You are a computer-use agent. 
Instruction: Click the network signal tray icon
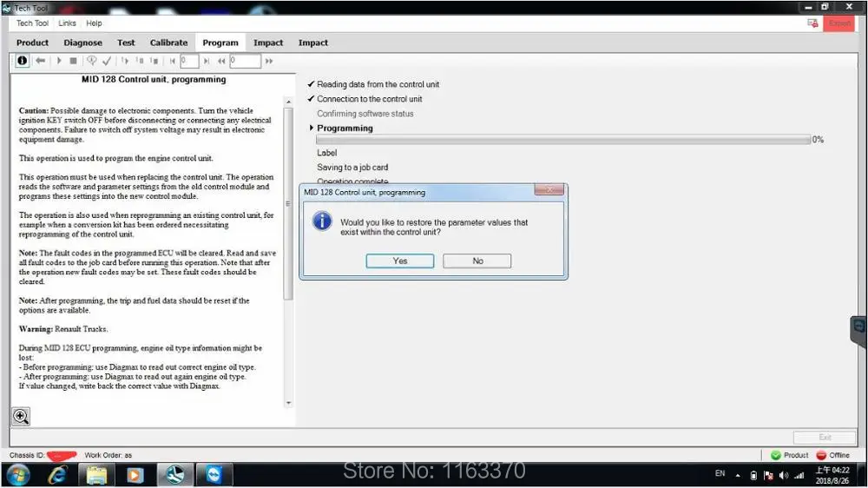pos(799,475)
